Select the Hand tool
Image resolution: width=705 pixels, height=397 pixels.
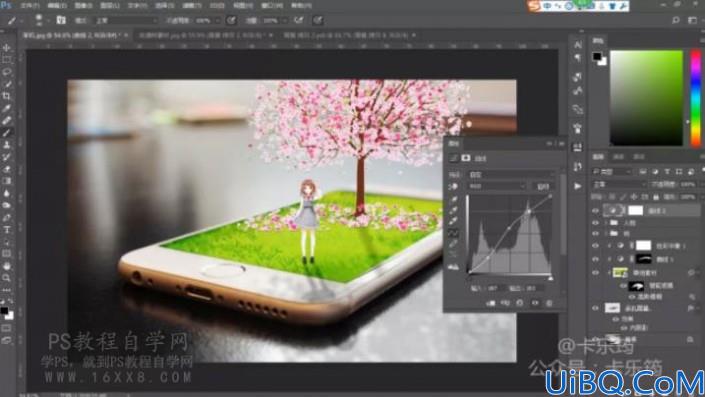click(7, 266)
